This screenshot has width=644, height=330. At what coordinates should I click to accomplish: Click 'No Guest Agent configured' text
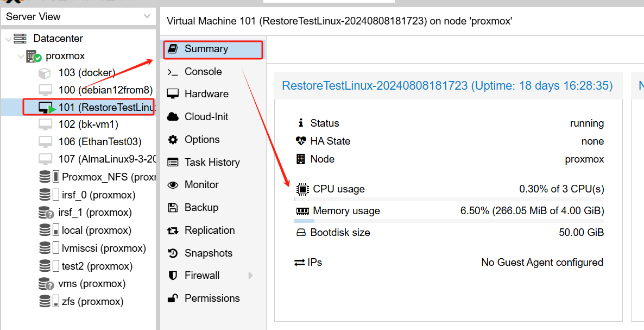click(542, 262)
